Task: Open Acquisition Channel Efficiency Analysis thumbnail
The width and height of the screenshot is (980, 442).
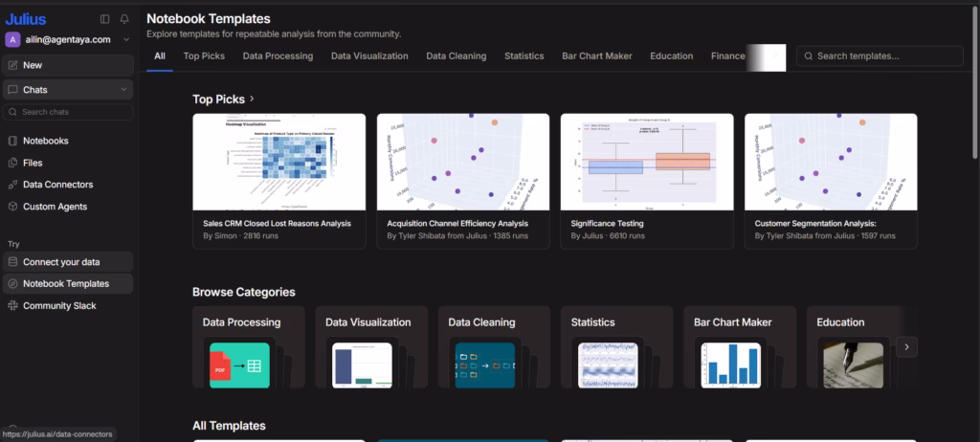Action: click(x=463, y=162)
